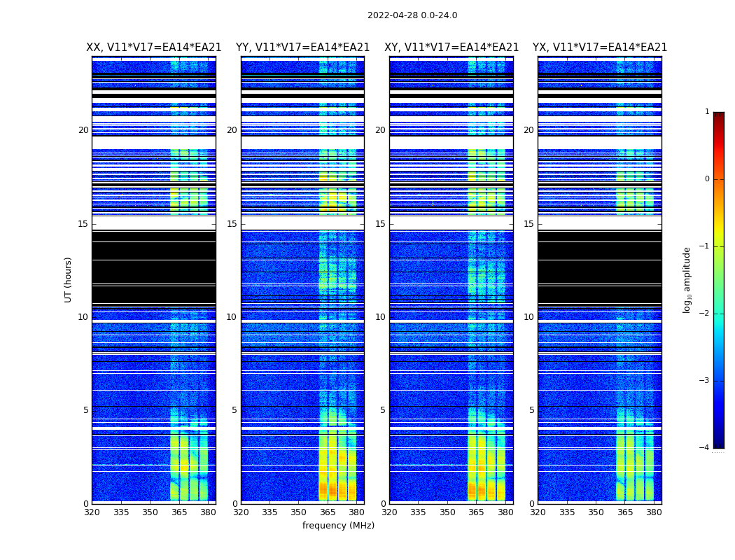This screenshot has height=560, width=735.
Task: Click the log10 amplitude colorbar label
Action: pyautogui.click(x=687, y=279)
